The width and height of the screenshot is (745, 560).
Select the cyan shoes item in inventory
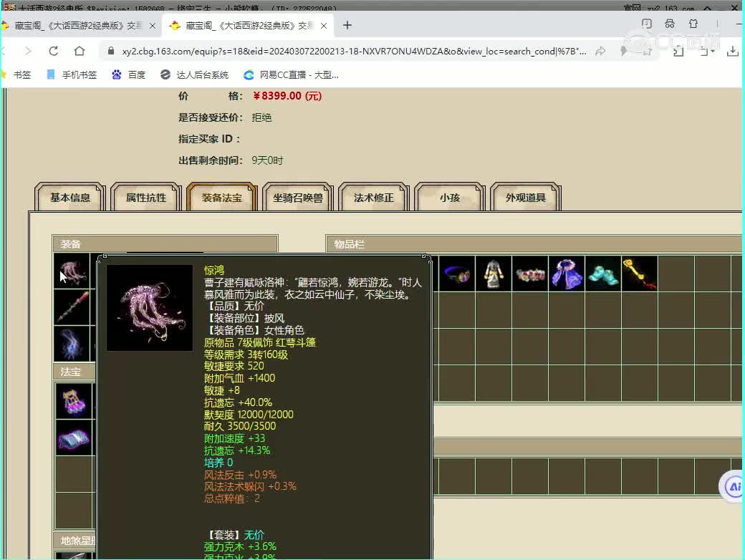coord(603,274)
